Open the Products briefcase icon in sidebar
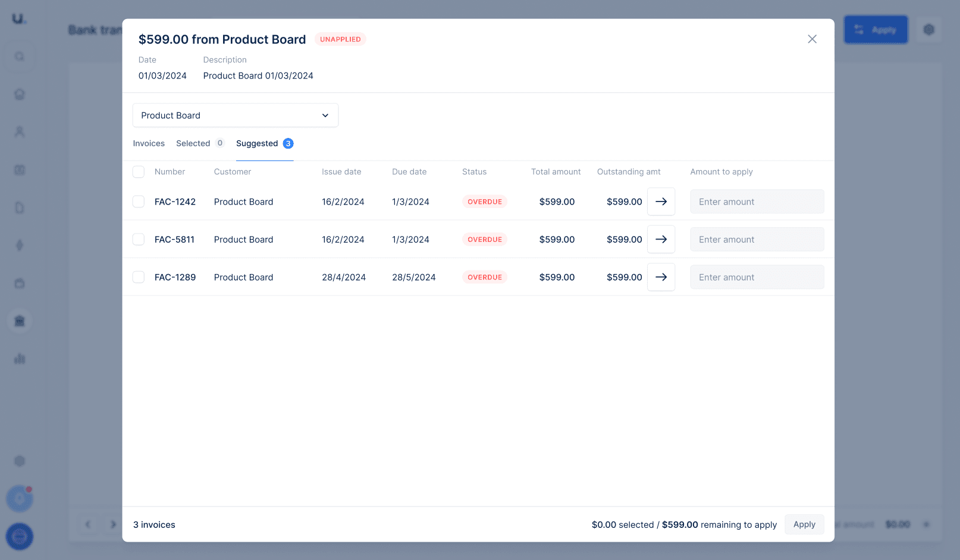 click(x=20, y=284)
